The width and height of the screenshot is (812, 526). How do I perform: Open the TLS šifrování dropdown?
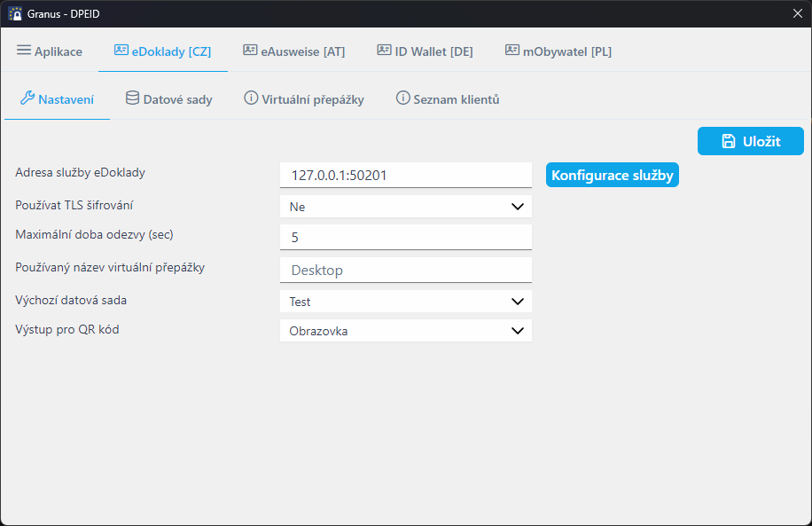click(405, 207)
